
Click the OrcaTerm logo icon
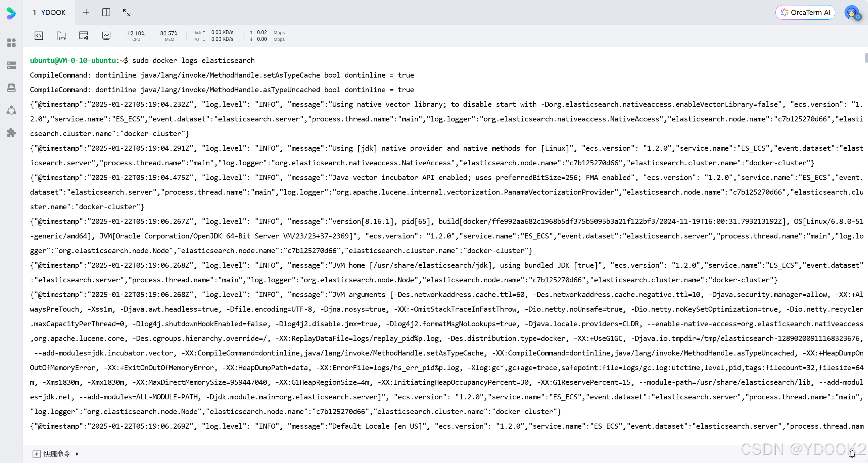(x=11, y=13)
